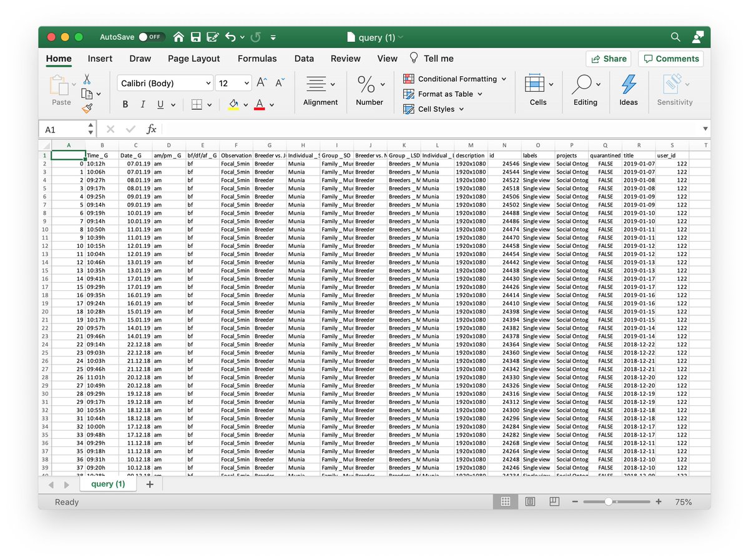Image resolution: width=749 pixels, height=560 pixels.
Task: Switch to Normal view in the status bar
Action: tap(506, 501)
